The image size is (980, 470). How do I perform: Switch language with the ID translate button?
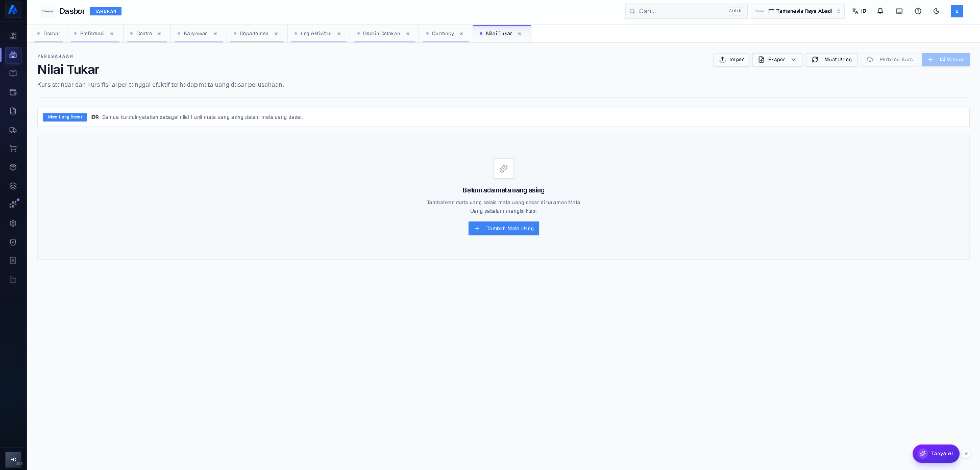tap(859, 11)
